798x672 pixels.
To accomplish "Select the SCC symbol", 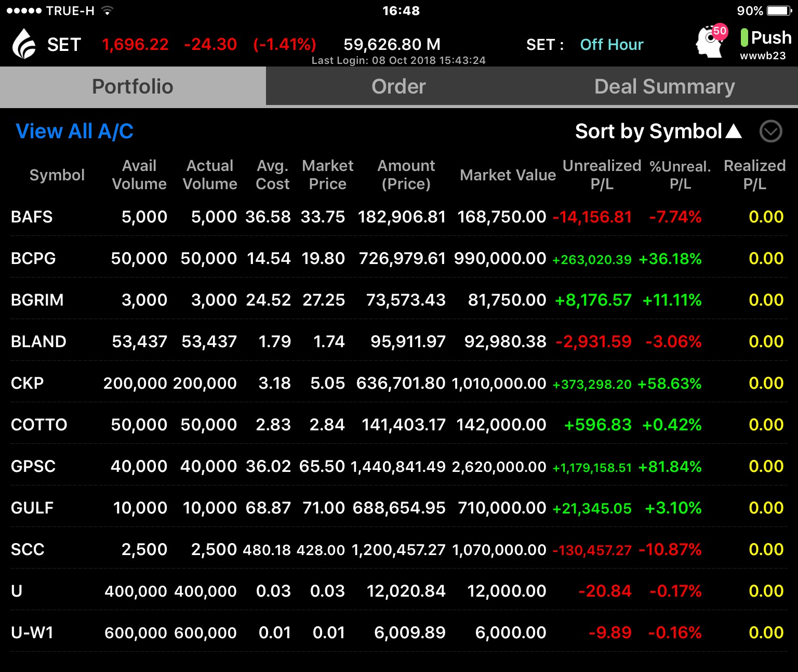I will tap(28, 549).
